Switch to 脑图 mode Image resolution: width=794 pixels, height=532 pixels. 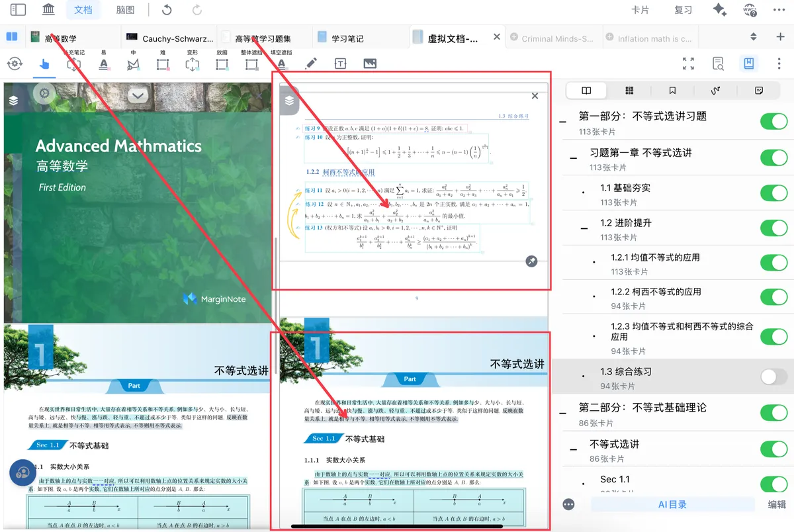point(125,10)
